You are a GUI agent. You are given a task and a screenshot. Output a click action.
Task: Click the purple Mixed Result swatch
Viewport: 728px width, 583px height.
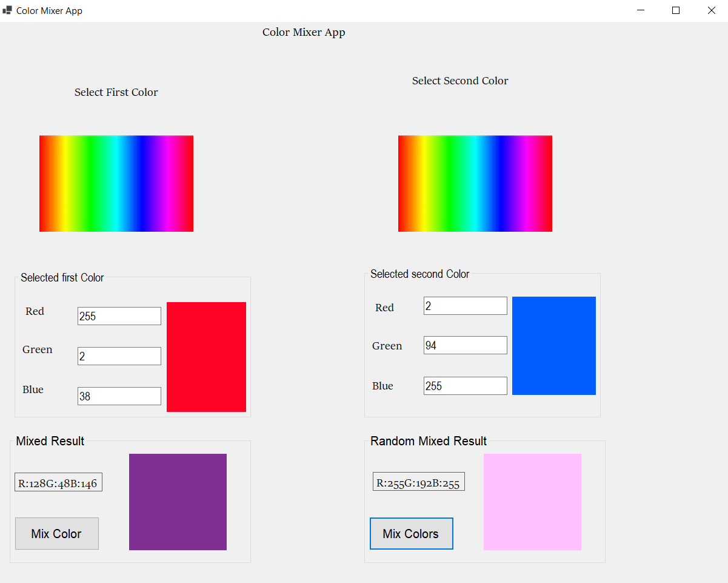(x=178, y=501)
